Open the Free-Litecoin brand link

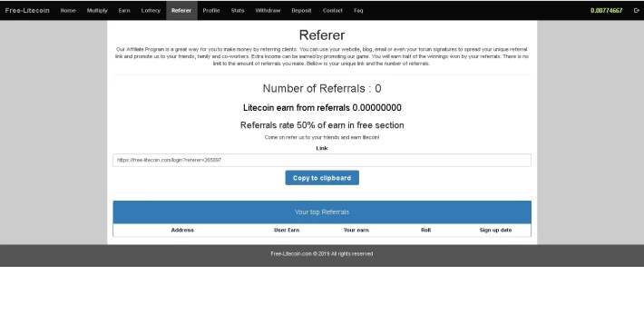pyautogui.click(x=27, y=11)
